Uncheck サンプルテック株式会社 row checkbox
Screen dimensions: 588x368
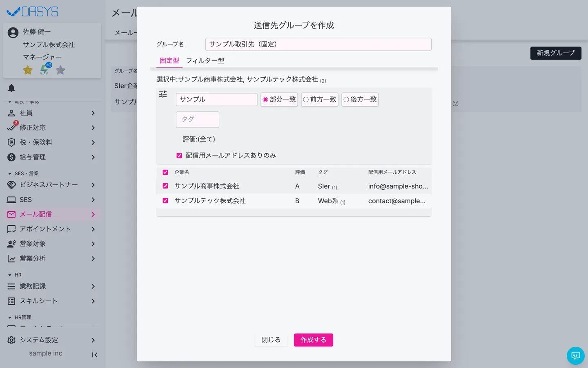[x=165, y=200]
